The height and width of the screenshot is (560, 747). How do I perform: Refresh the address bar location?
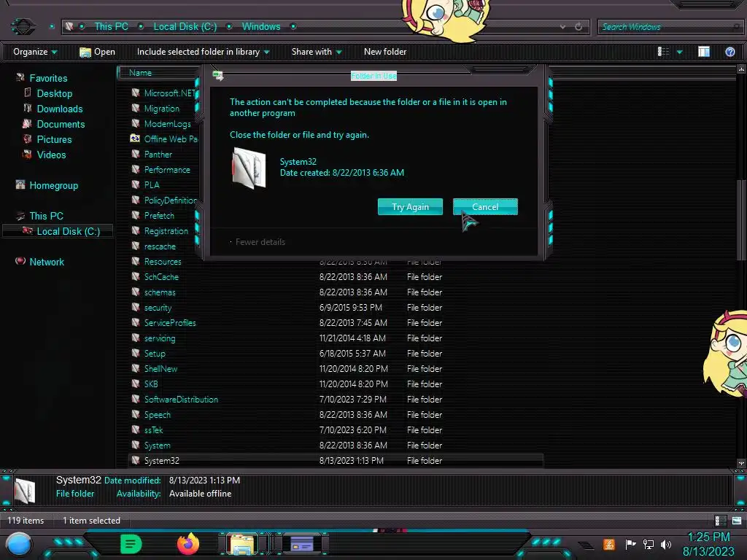pyautogui.click(x=578, y=27)
